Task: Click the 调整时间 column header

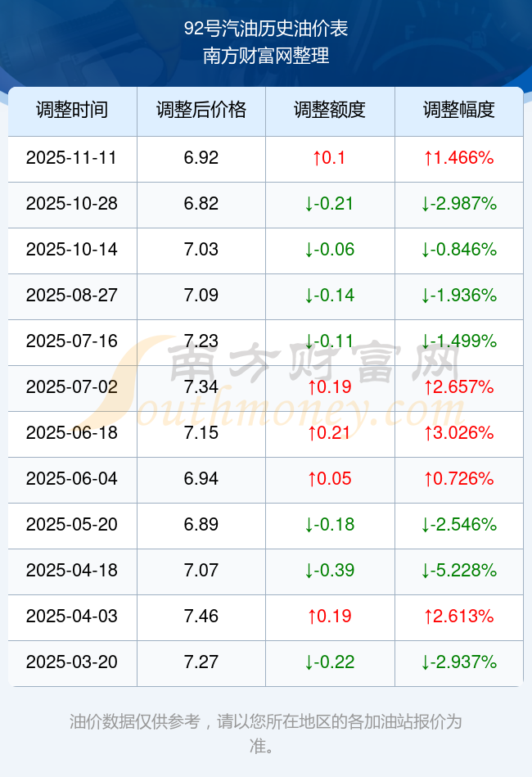Action: (x=72, y=111)
